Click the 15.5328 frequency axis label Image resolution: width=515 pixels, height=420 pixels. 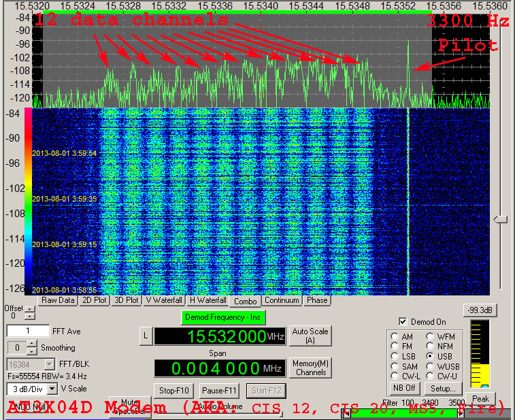click(123, 5)
